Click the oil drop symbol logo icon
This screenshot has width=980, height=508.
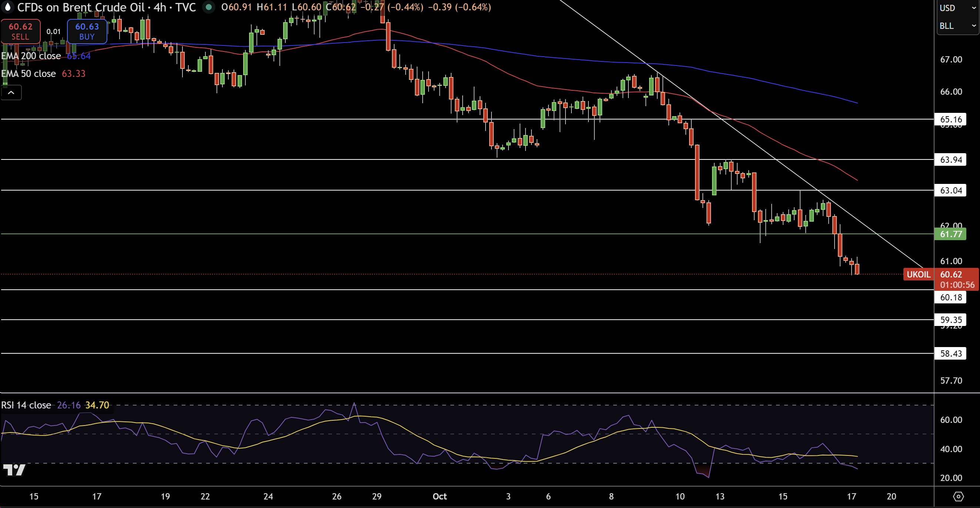click(7, 7)
